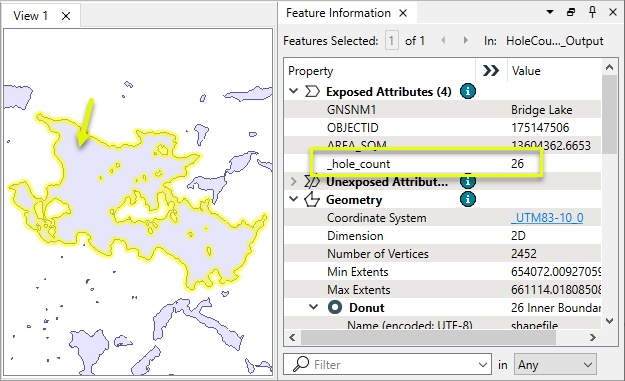Viewport: 625px width, 381px height.
Task: Click the double-arrow column toggle icon
Action: pos(491,71)
